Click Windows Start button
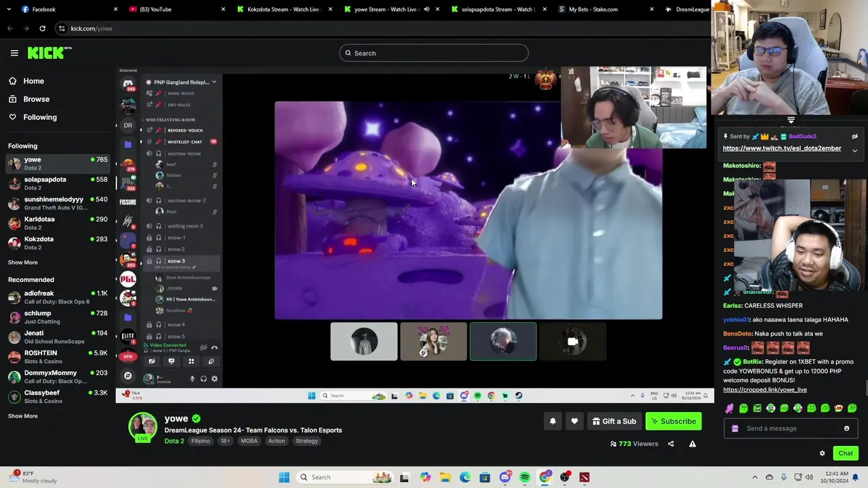Image resolution: width=868 pixels, height=488 pixels. [x=284, y=477]
